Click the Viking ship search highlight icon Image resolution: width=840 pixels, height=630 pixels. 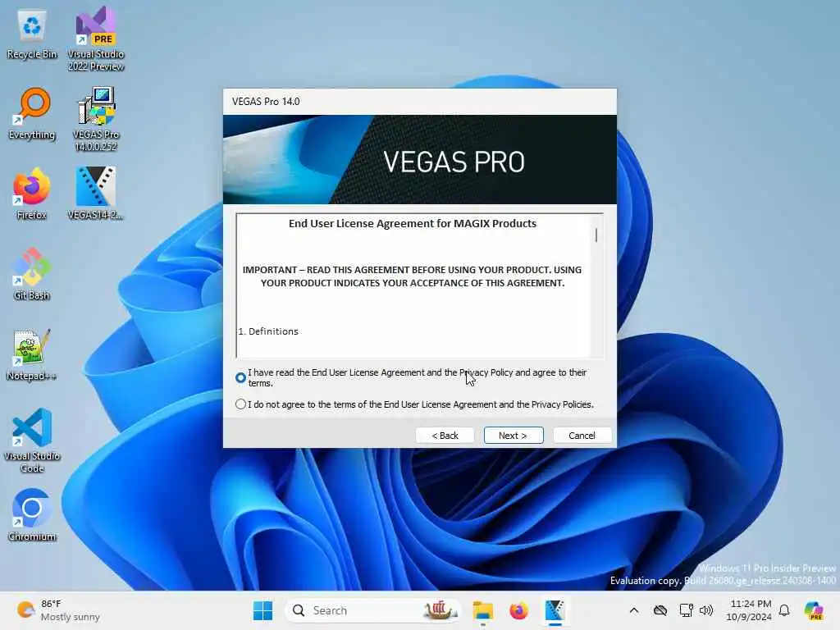439,610
